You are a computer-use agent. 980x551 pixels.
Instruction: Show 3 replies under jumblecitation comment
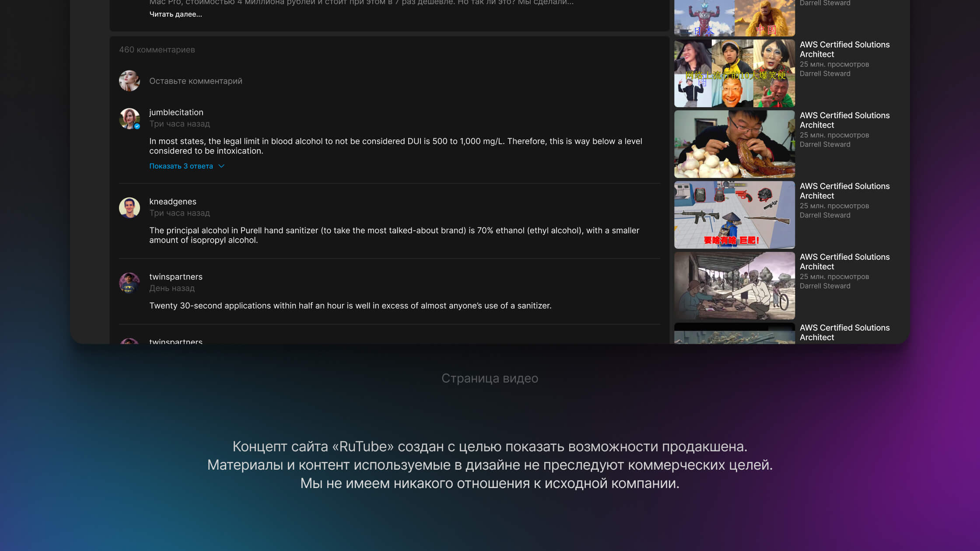click(181, 166)
